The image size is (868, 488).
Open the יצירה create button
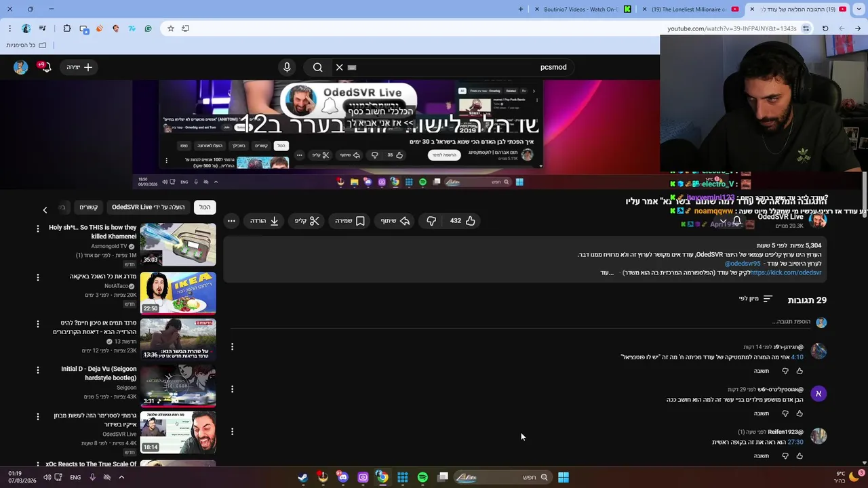click(x=80, y=67)
